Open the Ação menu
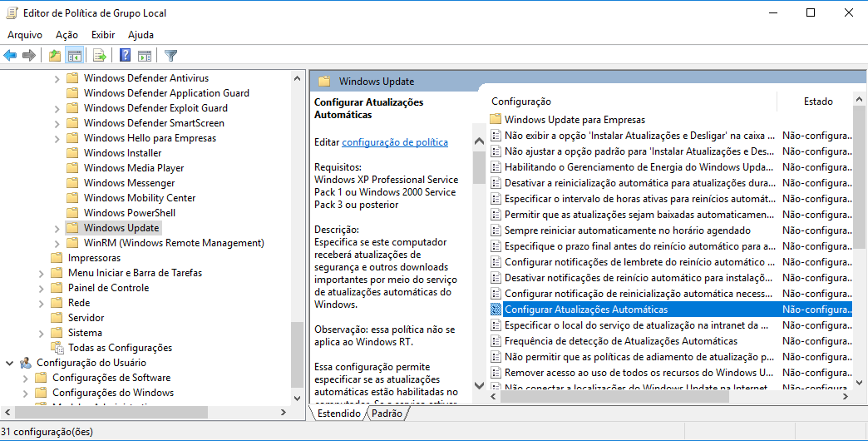Image resolution: width=868 pixels, height=441 pixels. [67, 35]
